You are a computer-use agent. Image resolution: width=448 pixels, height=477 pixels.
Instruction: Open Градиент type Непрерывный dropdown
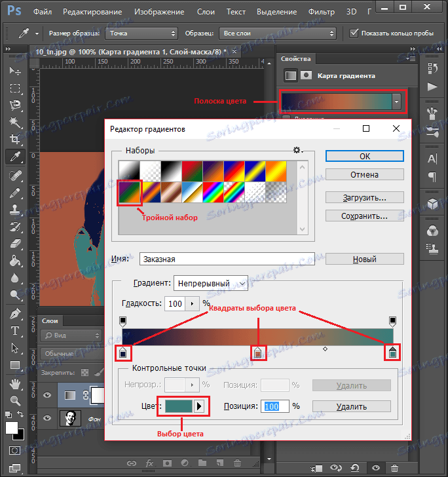coord(211,283)
